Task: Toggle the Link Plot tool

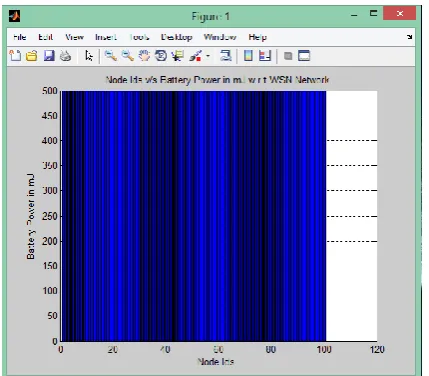Action: 226,55
